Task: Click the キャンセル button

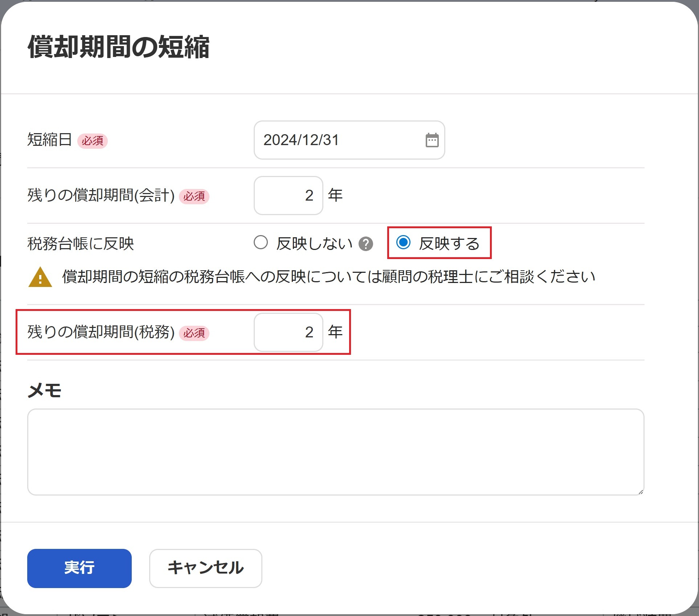Action: 206,568
